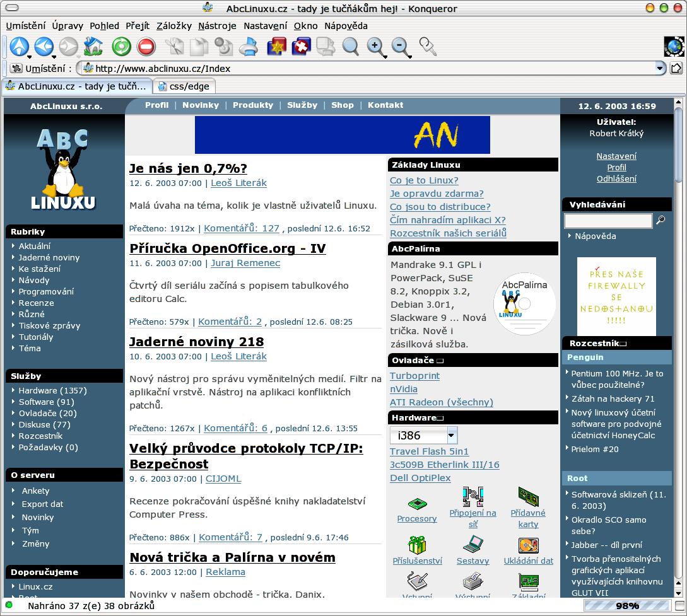Click the Copy documents icon
Viewport: 687px width, 616px height.
point(199,47)
